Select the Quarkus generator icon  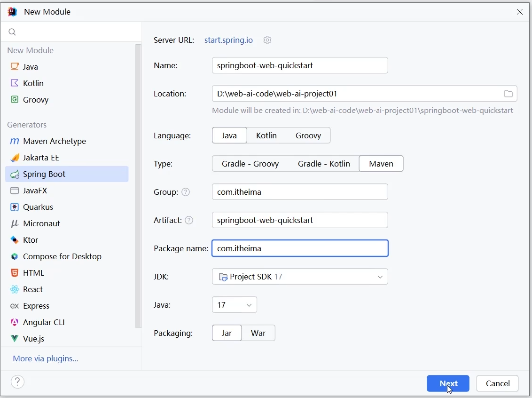(x=15, y=207)
